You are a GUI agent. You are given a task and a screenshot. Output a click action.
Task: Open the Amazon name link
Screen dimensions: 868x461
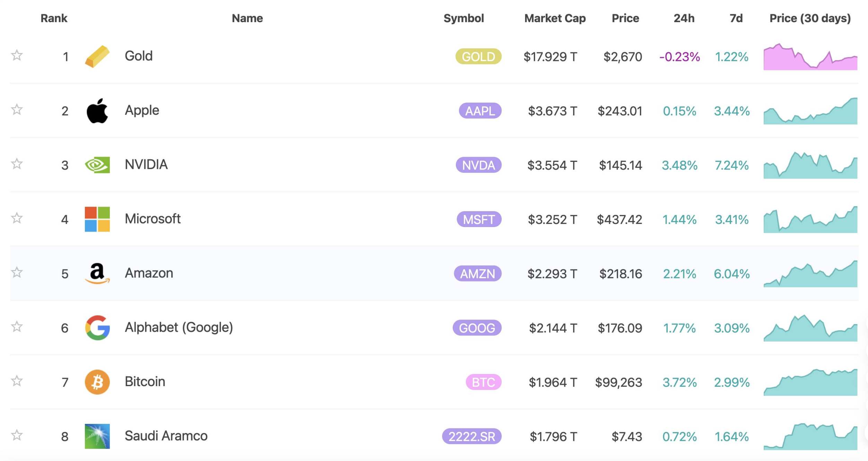(x=149, y=273)
